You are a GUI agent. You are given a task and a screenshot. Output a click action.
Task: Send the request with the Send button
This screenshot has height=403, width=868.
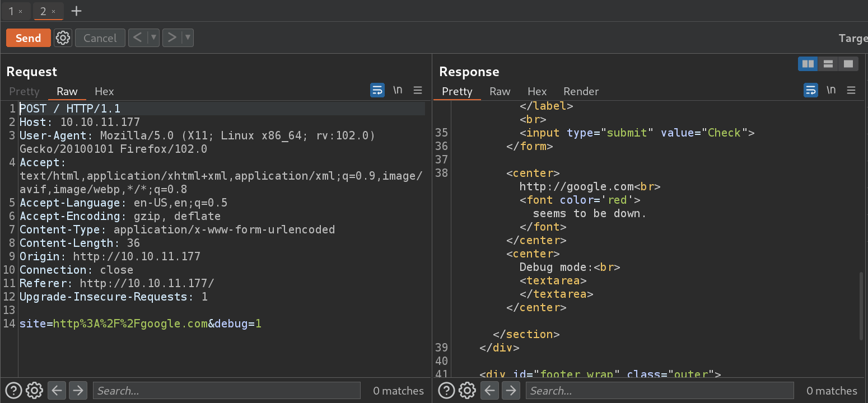coord(28,38)
